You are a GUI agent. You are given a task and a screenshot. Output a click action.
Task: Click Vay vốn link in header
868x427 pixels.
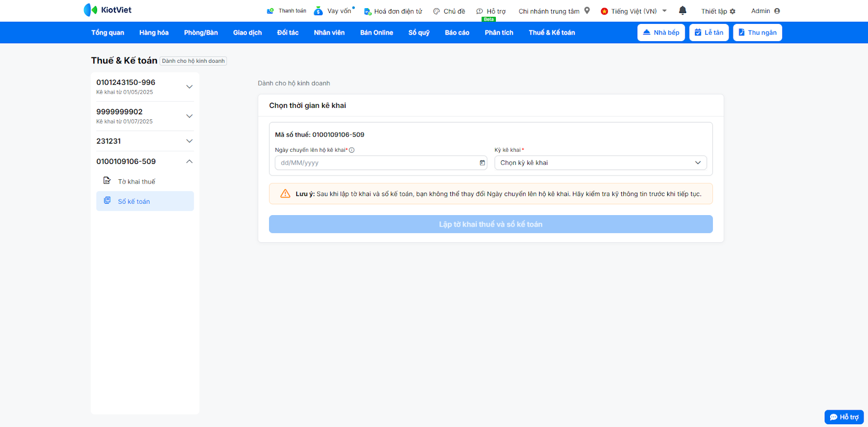point(339,11)
